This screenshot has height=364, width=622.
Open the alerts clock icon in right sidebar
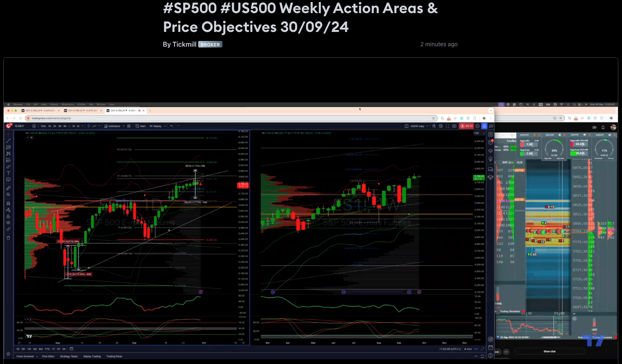coord(491,142)
